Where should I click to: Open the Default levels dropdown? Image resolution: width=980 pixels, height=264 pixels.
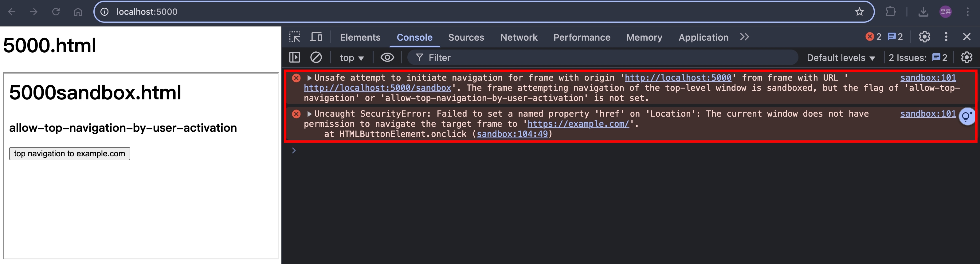(x=841, y=58)
